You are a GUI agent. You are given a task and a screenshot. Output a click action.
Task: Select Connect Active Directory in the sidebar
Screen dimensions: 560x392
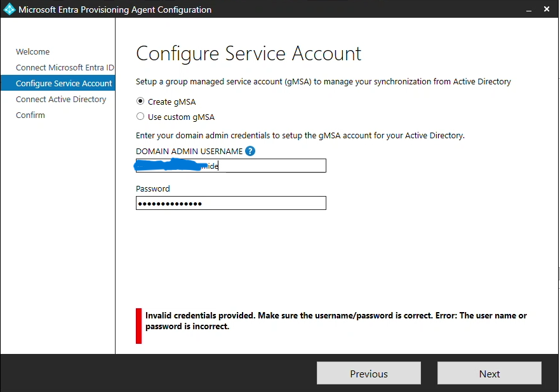pyautogui.click(x=60, y=99)
